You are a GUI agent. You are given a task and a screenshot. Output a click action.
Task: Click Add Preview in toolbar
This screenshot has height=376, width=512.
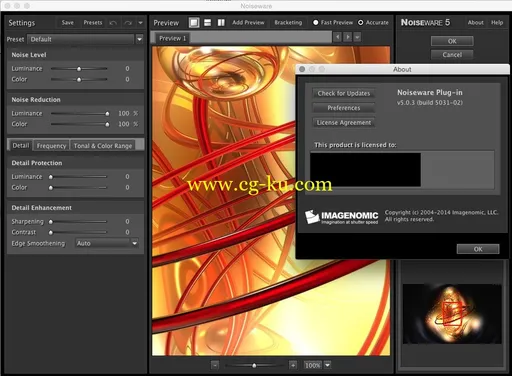(248, 23)
